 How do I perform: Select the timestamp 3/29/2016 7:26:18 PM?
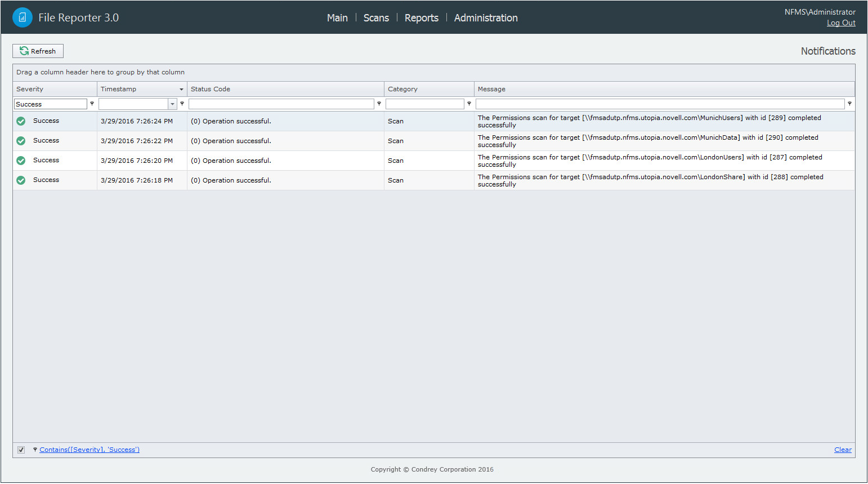pos(137,180)
